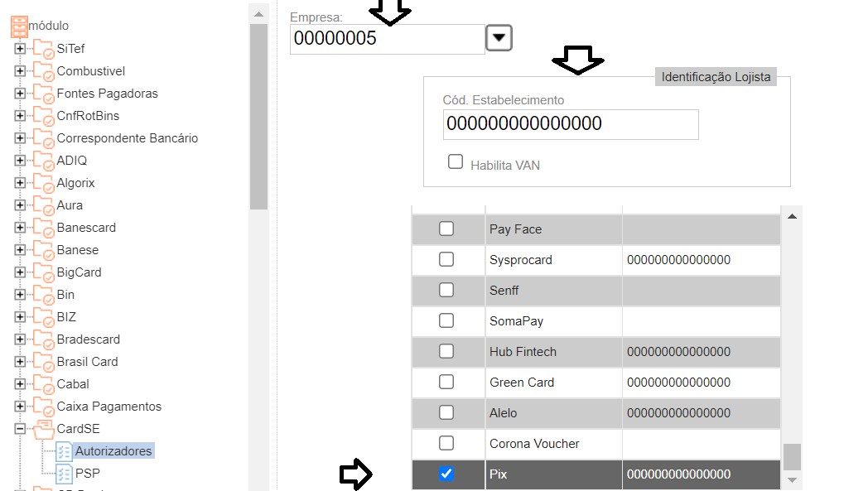Click the BIZ folder icon
The width and height of the screenshot is (868, 491).
point(44,317)
